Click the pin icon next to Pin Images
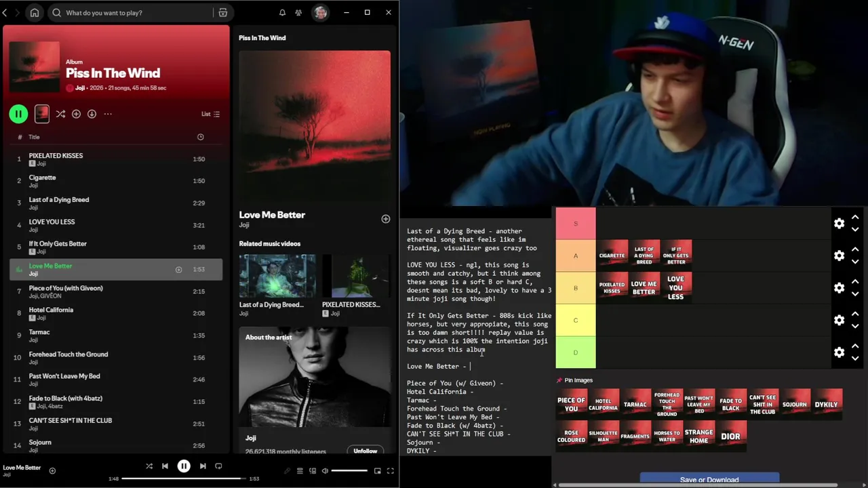This screenshot has width=868, height=488. pos(559,380)
